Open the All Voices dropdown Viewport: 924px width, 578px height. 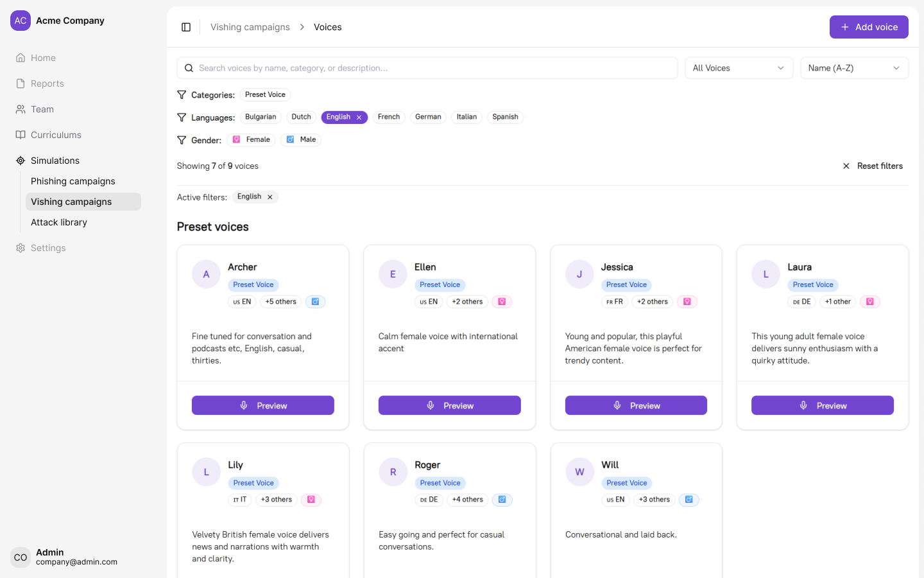(x=739, y=68)
